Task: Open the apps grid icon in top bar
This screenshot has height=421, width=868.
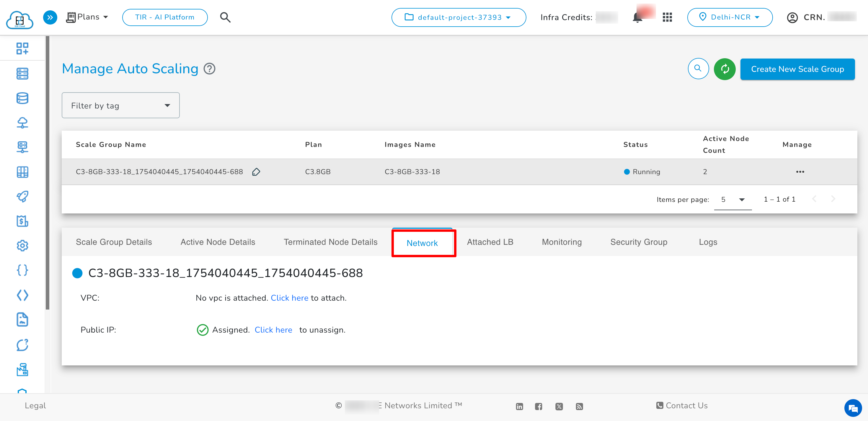Action: 667,17
